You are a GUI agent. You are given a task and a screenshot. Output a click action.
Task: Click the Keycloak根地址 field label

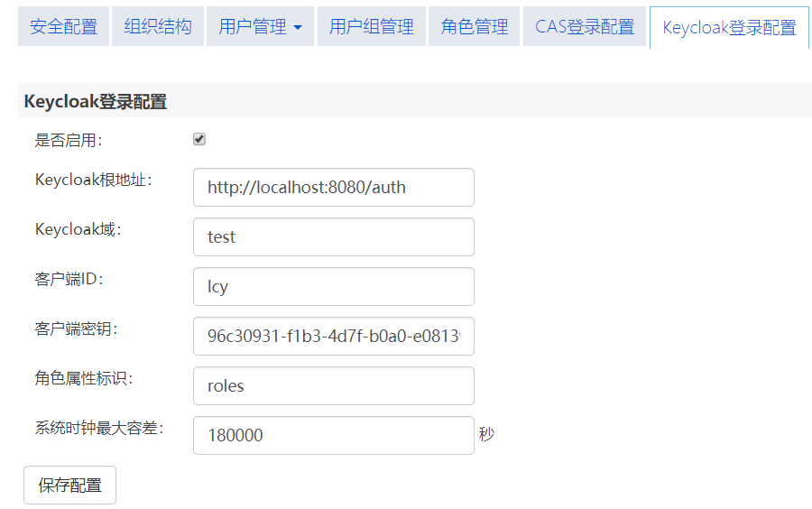click(x=93, y=180)
